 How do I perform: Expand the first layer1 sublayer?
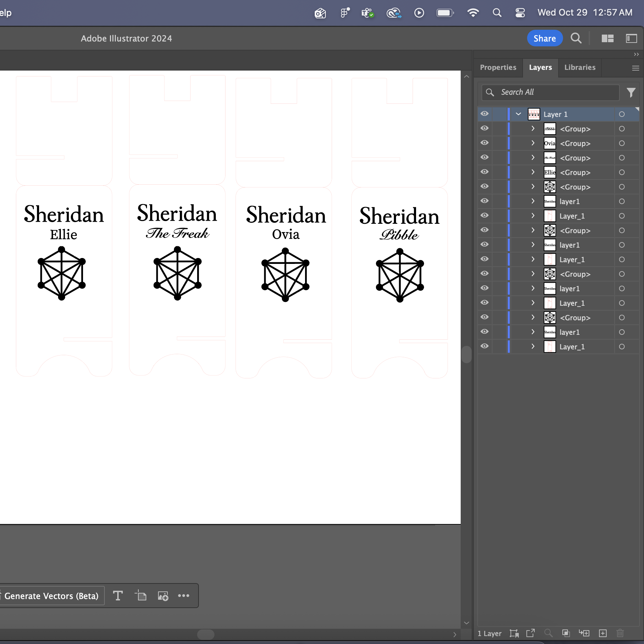pos(532,201)
